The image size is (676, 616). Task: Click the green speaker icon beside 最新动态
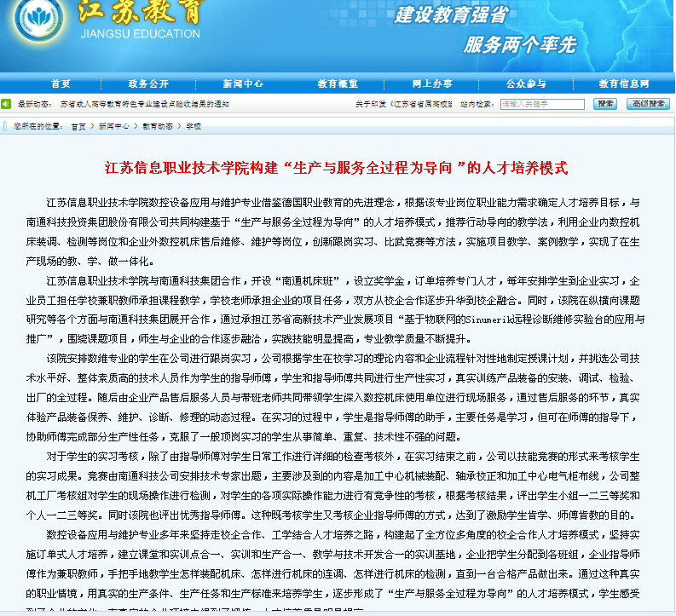(6, 104)
